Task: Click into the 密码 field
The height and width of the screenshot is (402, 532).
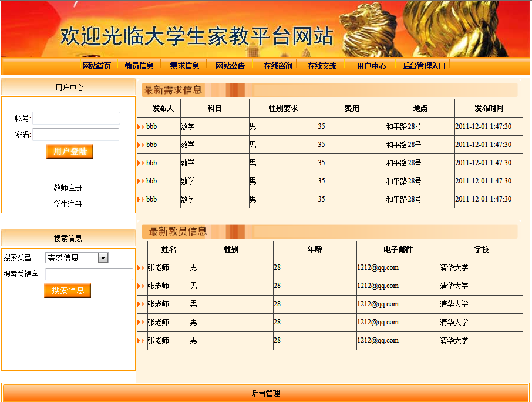Action: click(76, 135)
